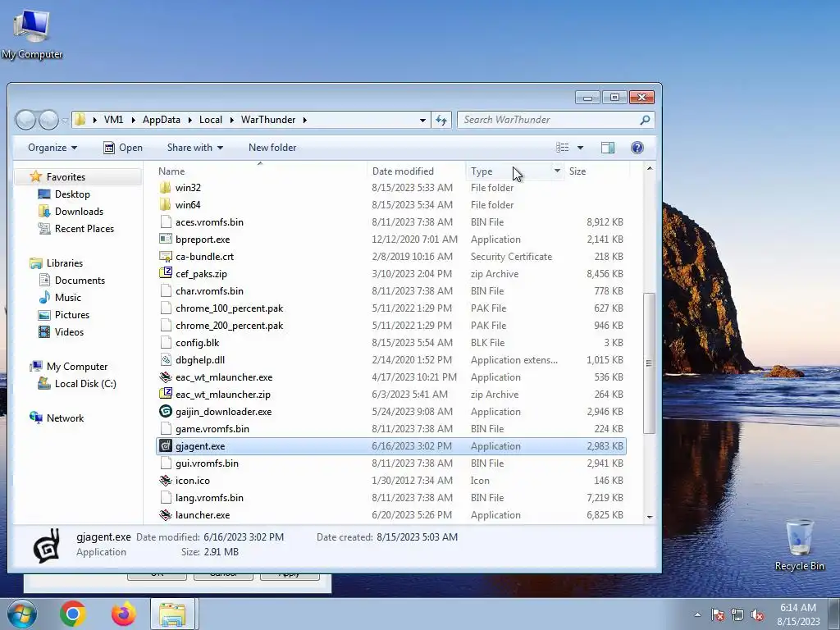Open the address bar history dropdown
Screen dimensions: 840x630
click(422, 120)
